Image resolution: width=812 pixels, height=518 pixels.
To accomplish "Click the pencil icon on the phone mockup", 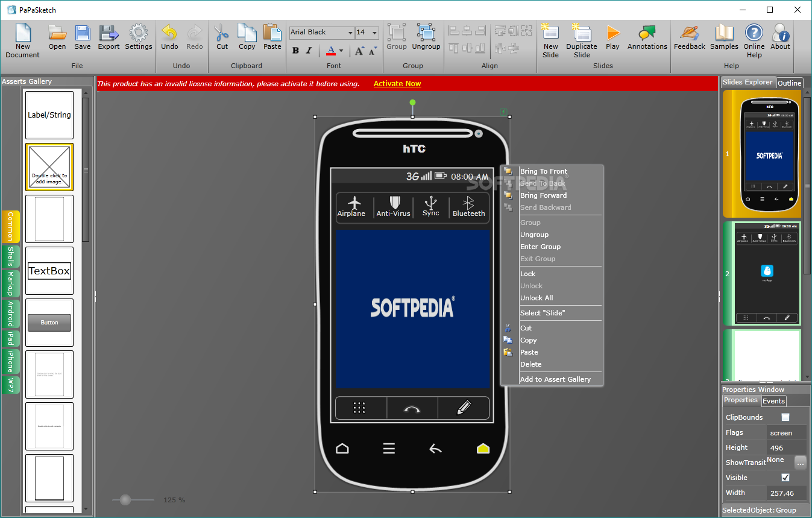I will click(x=464, y=408).
